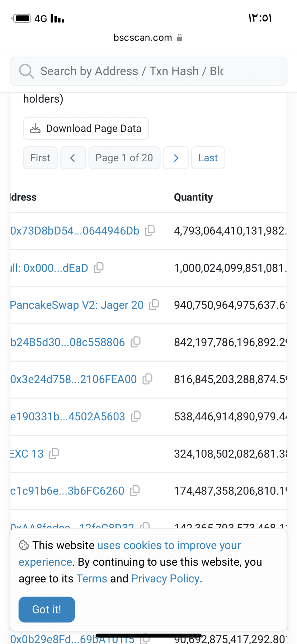Open the Privacy Policy link
This screenshot has height=644, width=297.
[165, 579]
